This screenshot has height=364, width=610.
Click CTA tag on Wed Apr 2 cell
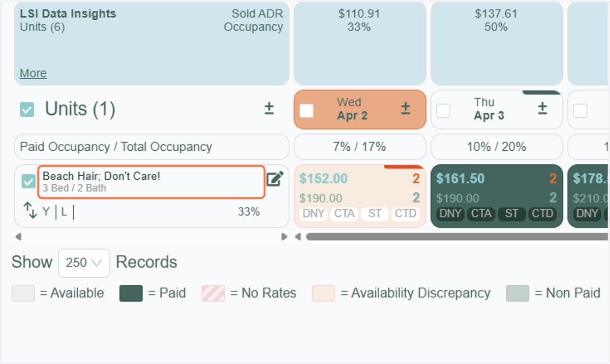(344, 214)
